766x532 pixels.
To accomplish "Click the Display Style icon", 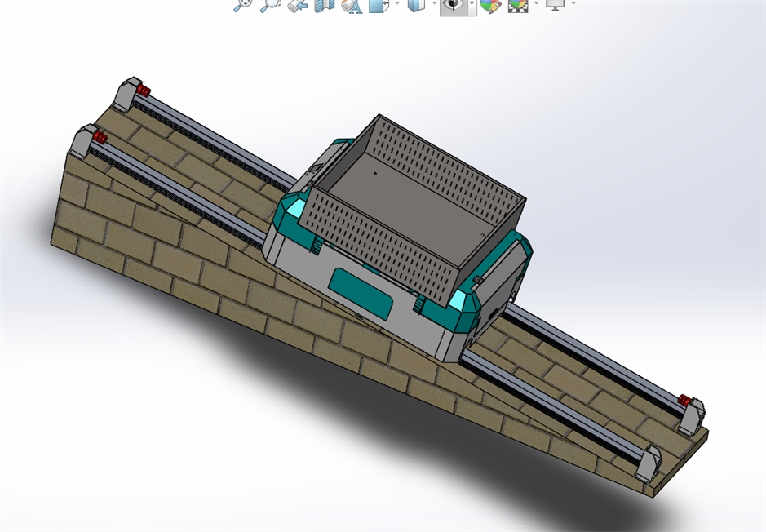I will click(416, 5).
